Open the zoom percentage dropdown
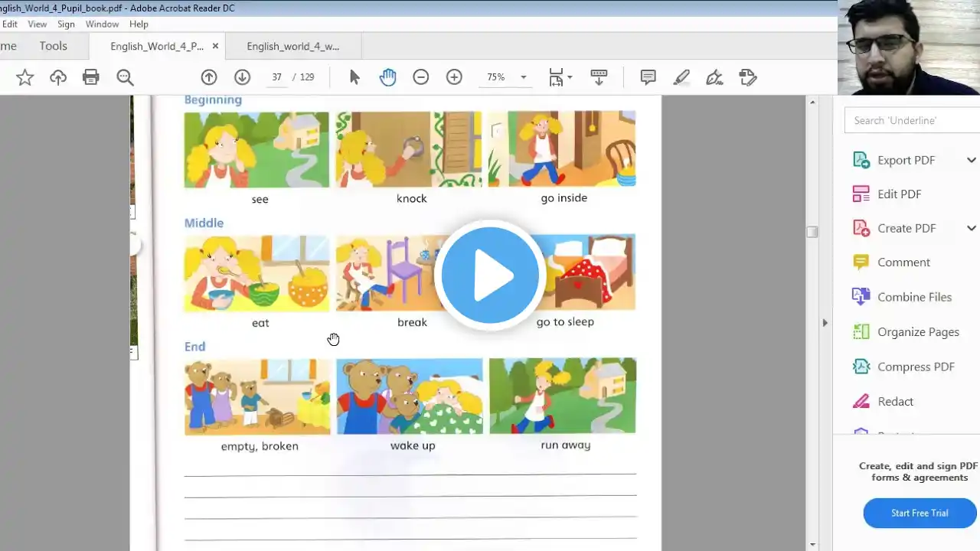 pos(524,77)
